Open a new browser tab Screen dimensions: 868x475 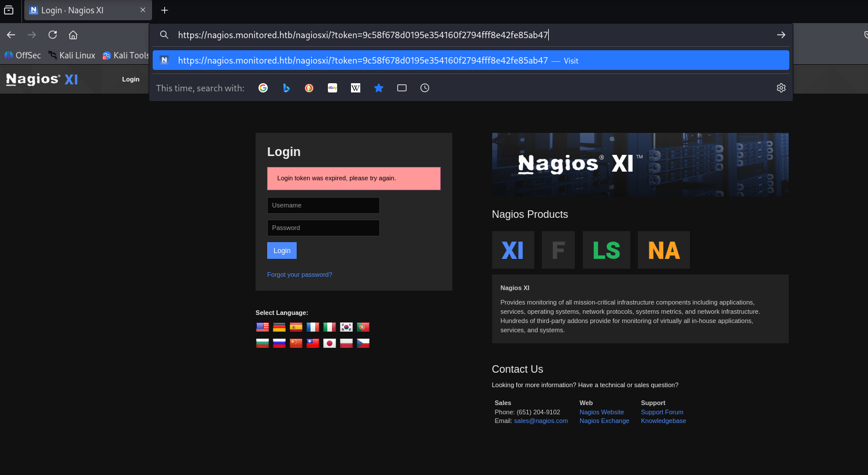pos(165,10)
